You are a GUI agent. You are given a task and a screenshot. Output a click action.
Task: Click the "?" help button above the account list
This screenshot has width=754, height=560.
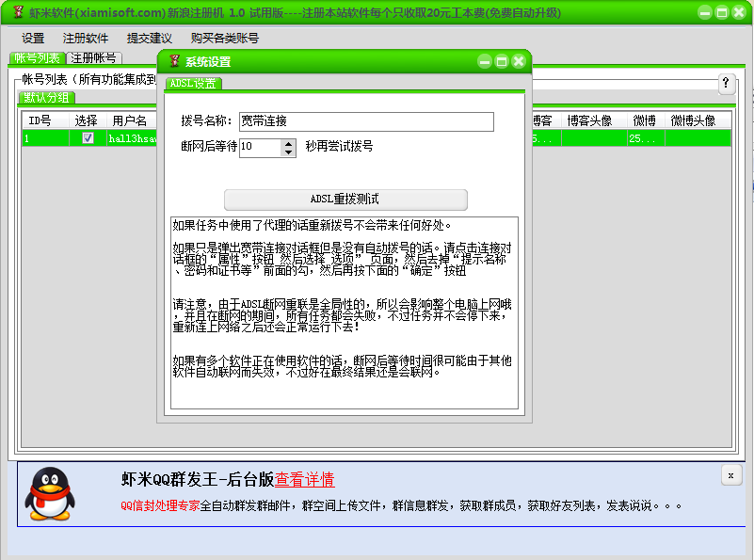coord(726,84)
